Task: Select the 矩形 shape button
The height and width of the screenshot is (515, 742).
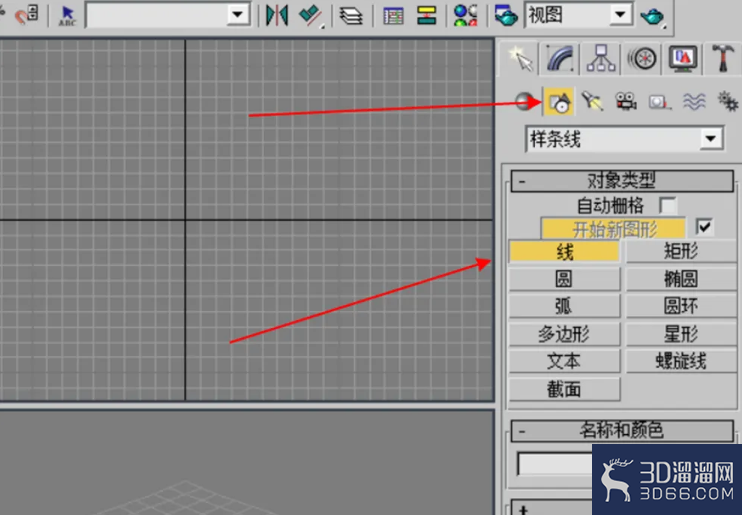Action: coord(681,251)
